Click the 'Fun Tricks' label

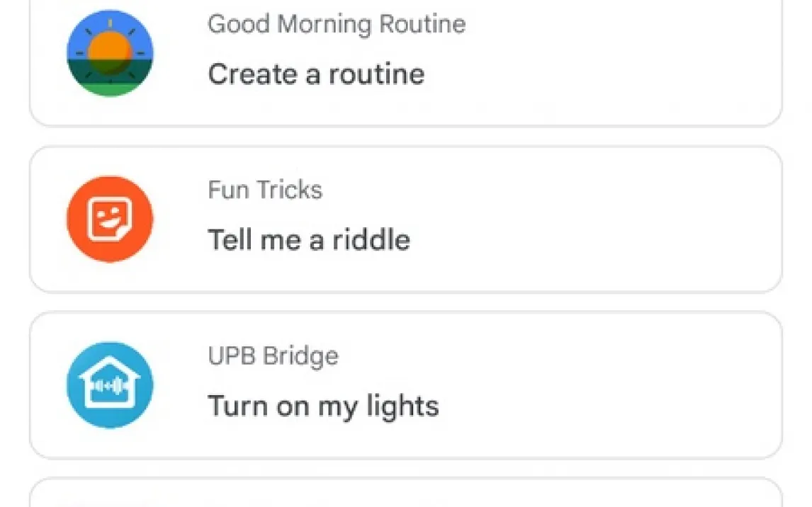click(x=265, y=190)
